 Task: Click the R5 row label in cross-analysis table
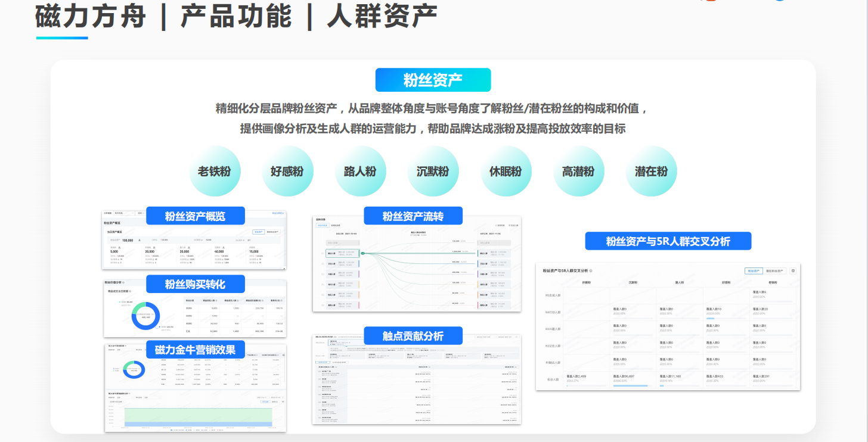(552, 295)
